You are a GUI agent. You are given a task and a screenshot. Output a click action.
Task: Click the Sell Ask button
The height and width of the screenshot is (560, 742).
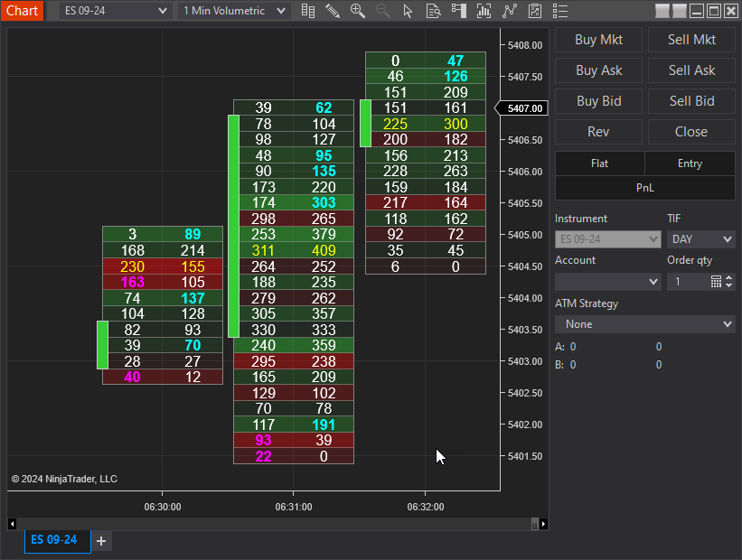click(691, 70)
